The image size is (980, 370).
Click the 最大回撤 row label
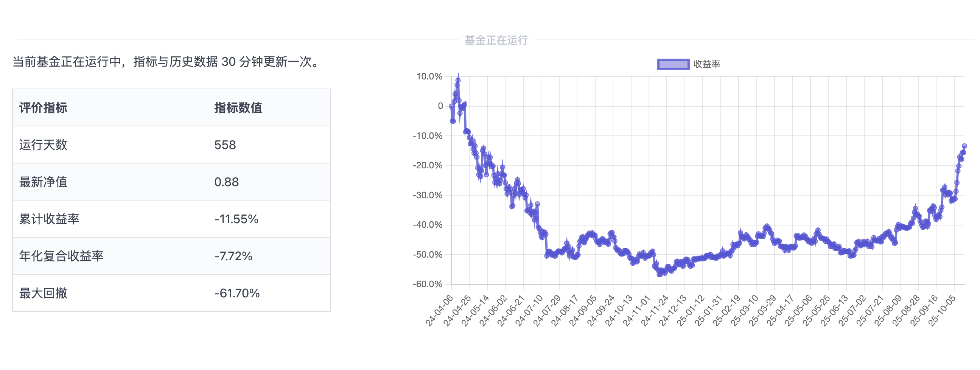click(x=44, y=293)
